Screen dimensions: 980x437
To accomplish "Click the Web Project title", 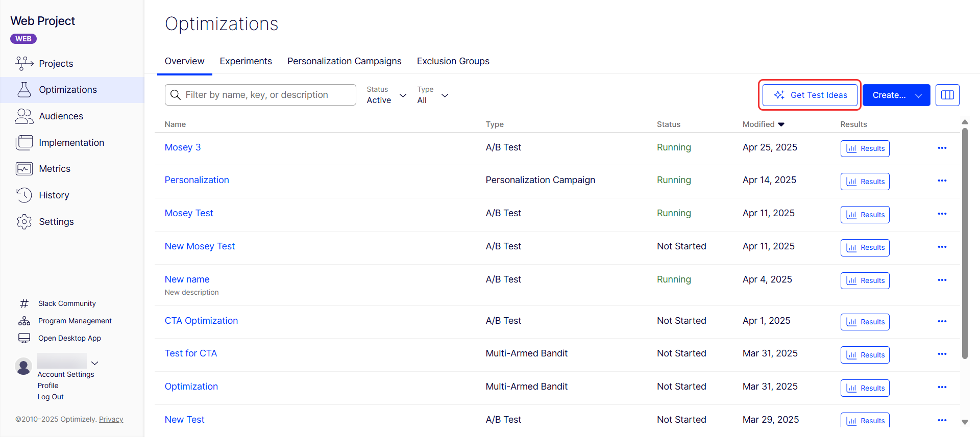I will (43, 21).
